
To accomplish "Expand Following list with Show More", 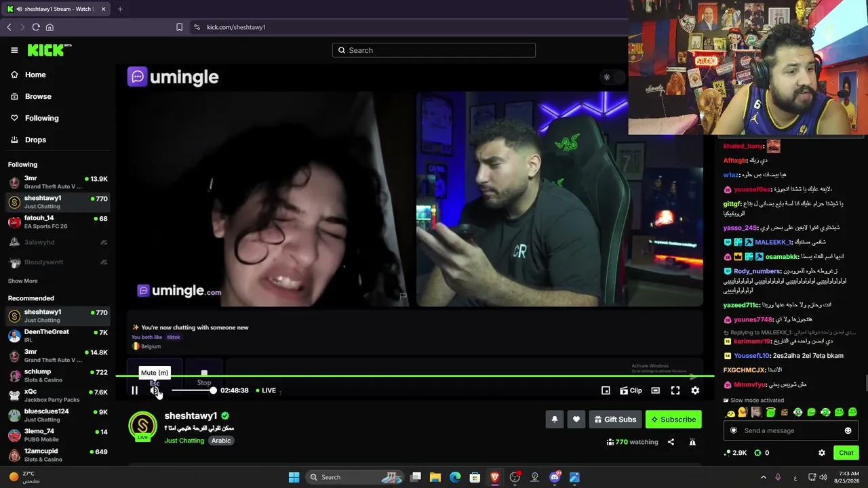I will tap(22, 281).
